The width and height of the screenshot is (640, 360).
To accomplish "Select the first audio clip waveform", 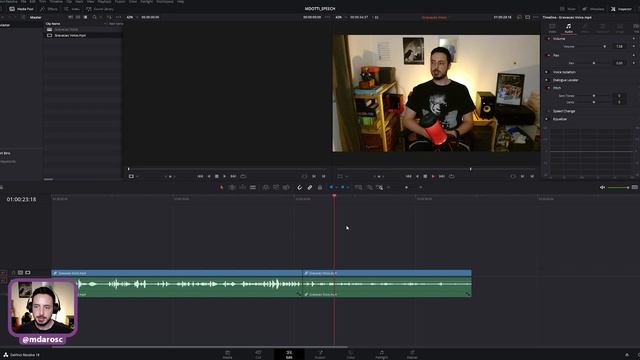I will pos(177,287).
